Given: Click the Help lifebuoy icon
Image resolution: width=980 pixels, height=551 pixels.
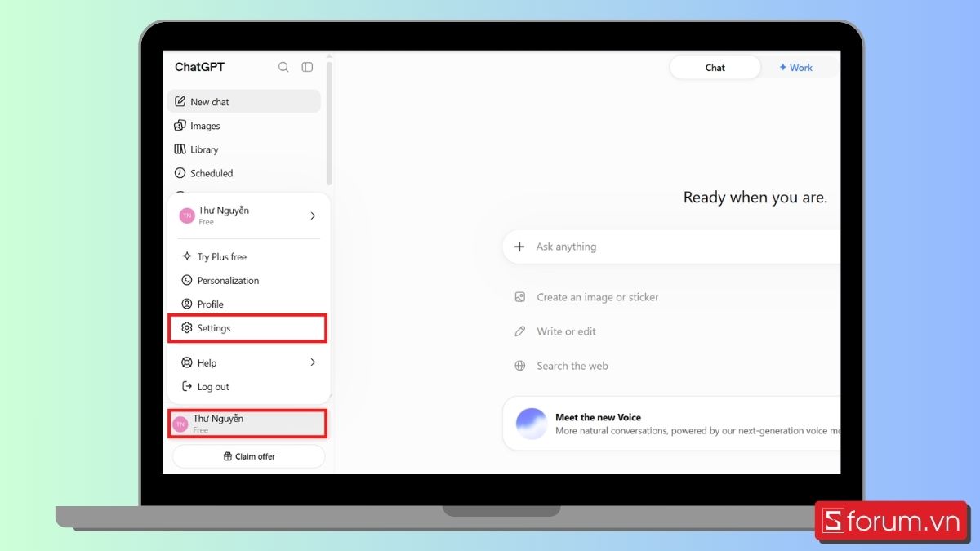Looking at the screenshot, I should click(x=187, y=362).
